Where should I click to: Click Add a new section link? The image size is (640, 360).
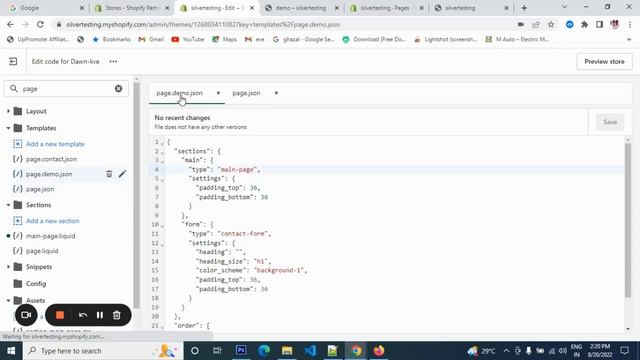(53, 221)
